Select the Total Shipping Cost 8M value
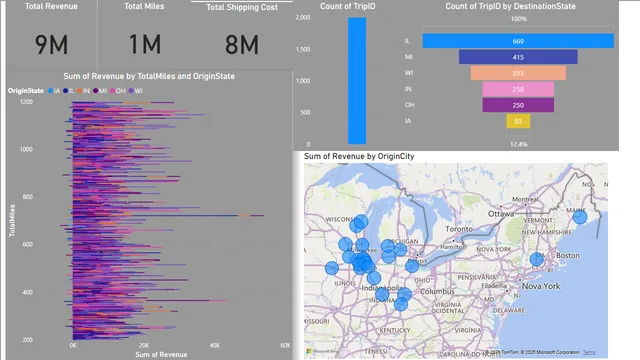Screen dimensions: 640x360 point(242,44)
